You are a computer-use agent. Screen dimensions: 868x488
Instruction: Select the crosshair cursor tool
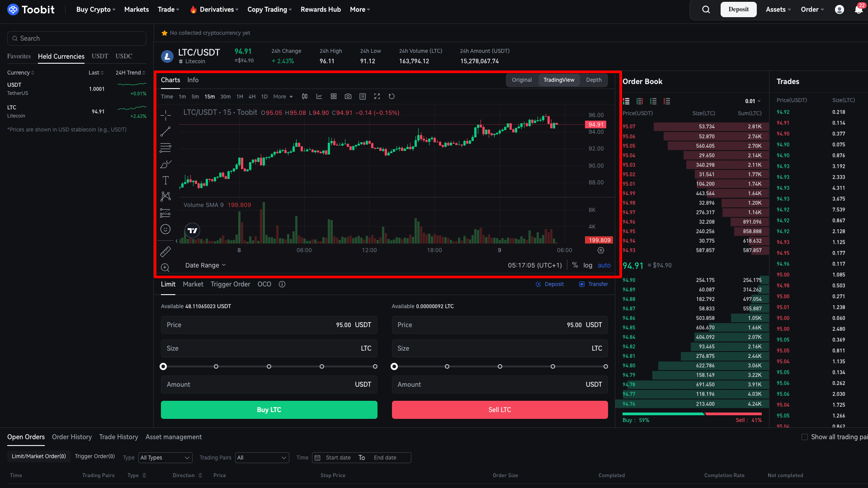pos(165,115)
